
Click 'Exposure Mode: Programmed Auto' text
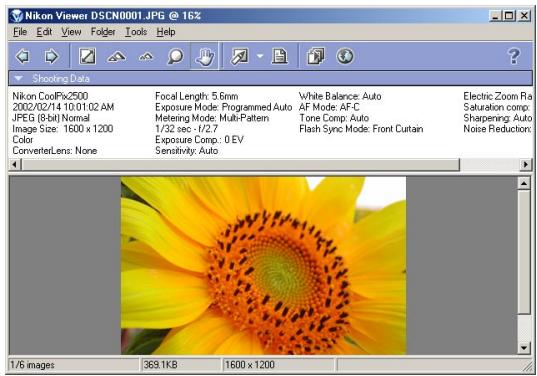click(224, 107)
